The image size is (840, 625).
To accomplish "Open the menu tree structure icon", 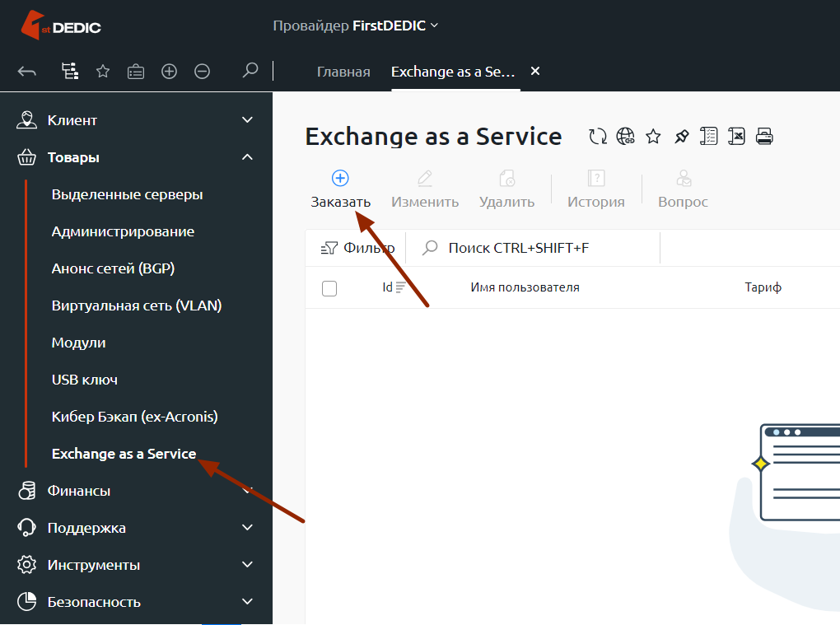I will pos(70,72).
